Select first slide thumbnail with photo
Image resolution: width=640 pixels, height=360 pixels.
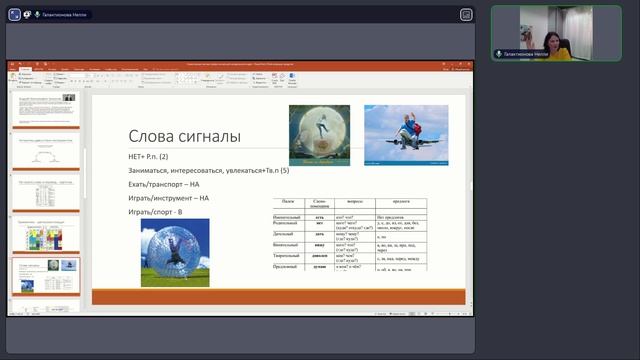(46, 109)
